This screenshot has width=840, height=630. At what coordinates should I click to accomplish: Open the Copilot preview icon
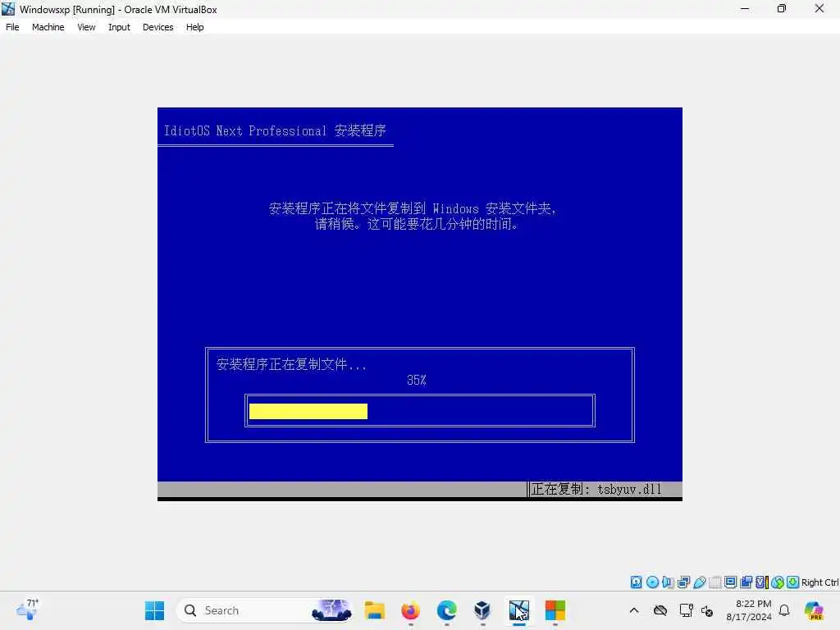814,610
